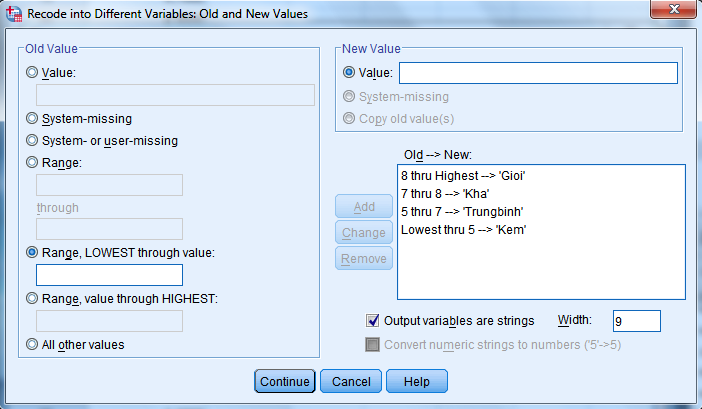Select 'Lowest thru 5 --> Kem' rule

tap(463, 229)
